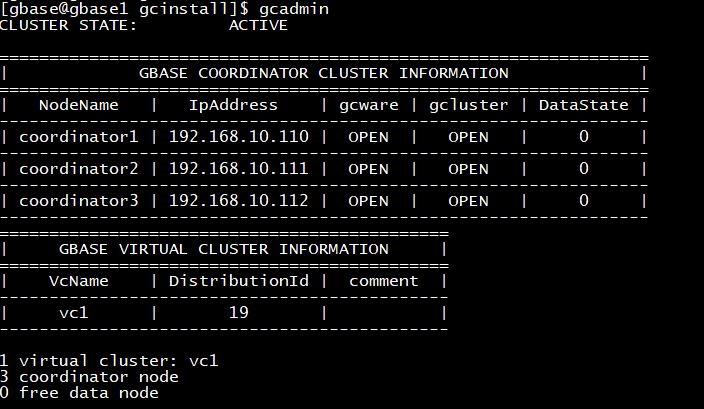The width and height of the screenshot is (704, 409).
Task: Select DataState 0 for coordinator3
Action: click(x=584, y=200)
